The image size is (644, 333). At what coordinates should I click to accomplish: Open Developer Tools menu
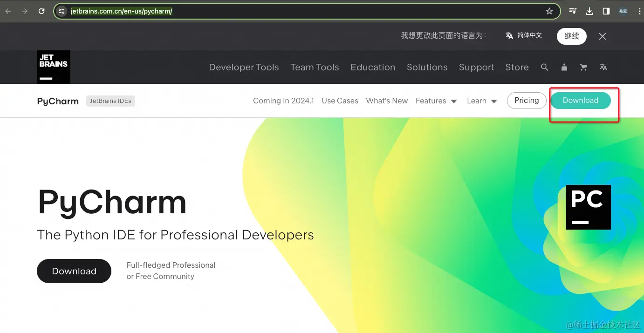[x=244, y=67]
